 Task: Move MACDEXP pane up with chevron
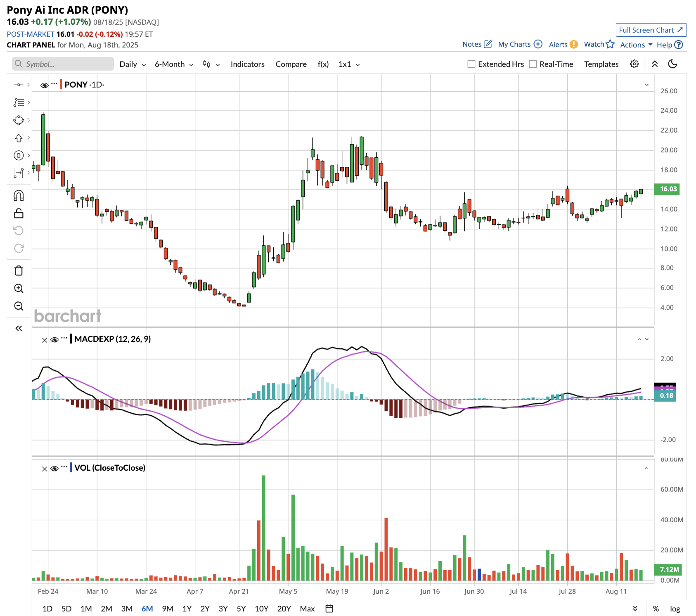coord(639,339)
